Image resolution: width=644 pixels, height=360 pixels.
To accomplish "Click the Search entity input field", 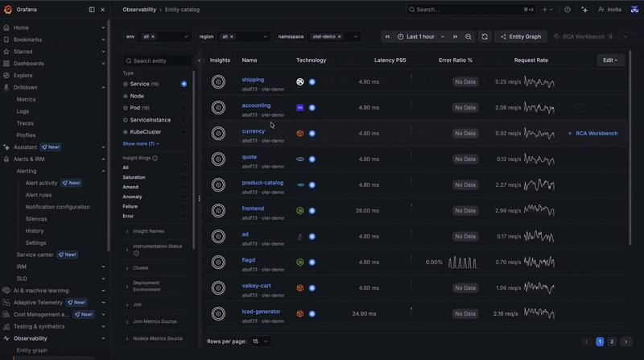I will (158, 61).
